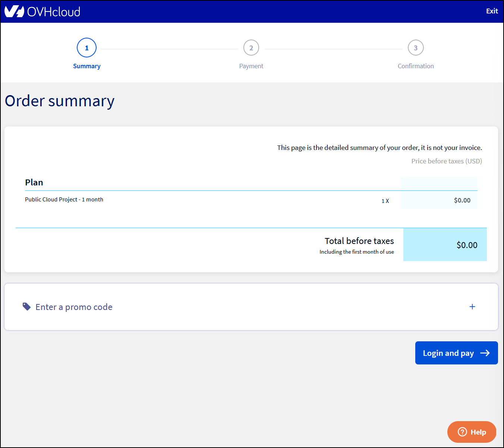
Task: Click the question mark icon in Help
Action: pos(462,432)
